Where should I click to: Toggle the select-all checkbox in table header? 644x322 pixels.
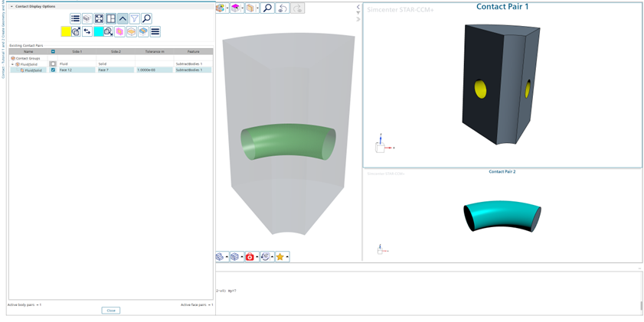(x=53, y=52)
